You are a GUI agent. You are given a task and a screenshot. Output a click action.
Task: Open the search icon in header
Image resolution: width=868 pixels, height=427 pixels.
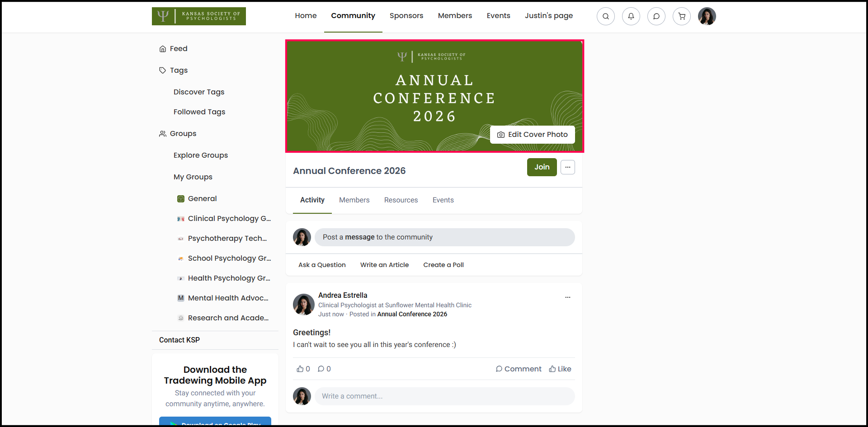(605, 16)
